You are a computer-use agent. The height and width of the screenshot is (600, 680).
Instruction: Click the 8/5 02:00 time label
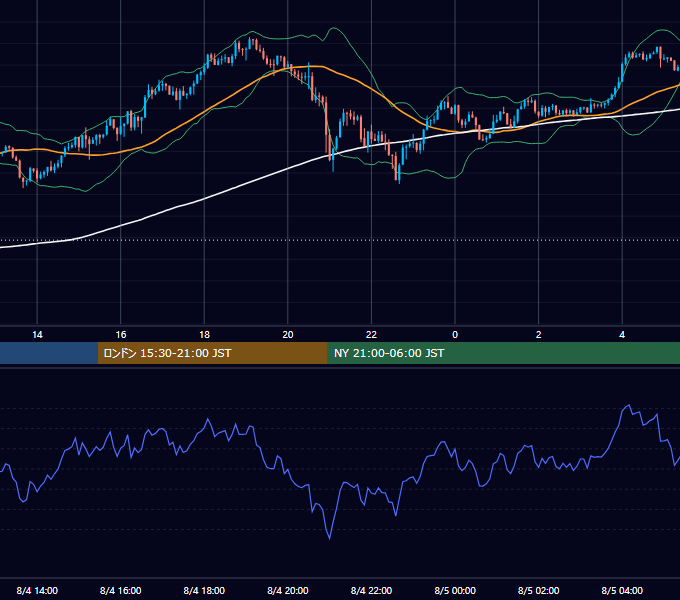pos(539,590)
